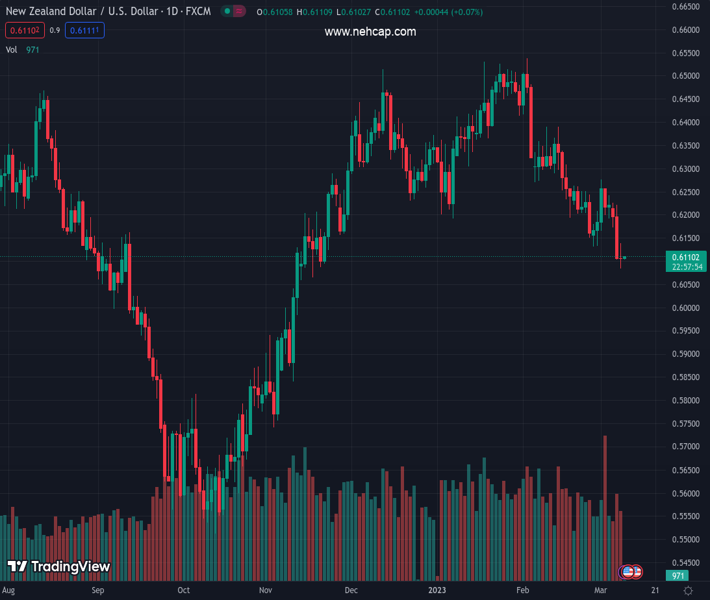This screenshot has height=600, width=710.
Task: Open chart settings gear icon
Action: 688,591
